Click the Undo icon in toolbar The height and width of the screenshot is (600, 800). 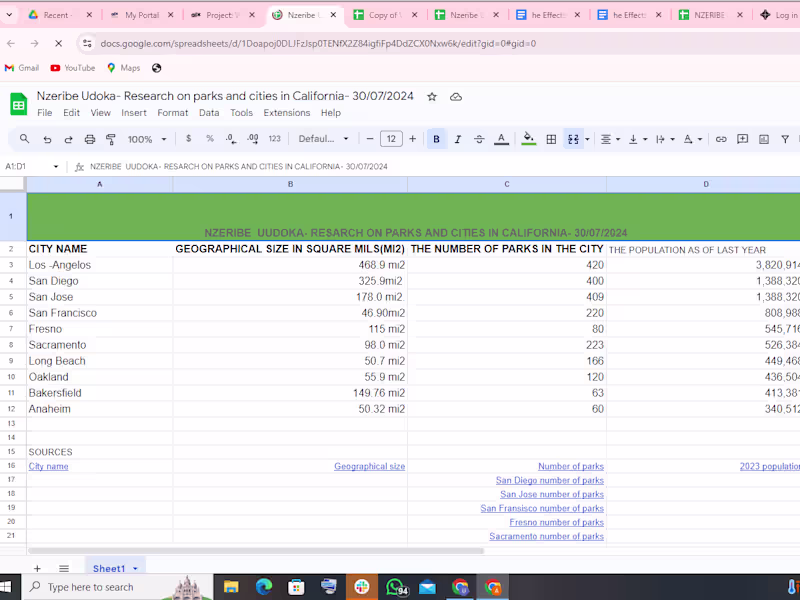click(47, 139)
